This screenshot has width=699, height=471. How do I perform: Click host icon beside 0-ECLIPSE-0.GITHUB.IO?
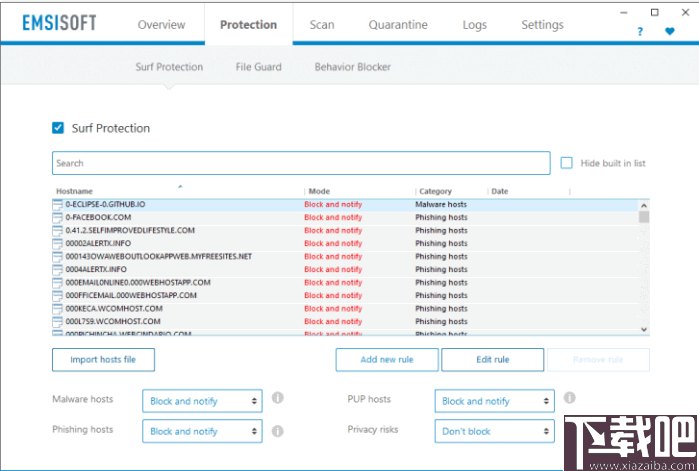[58, 205]
